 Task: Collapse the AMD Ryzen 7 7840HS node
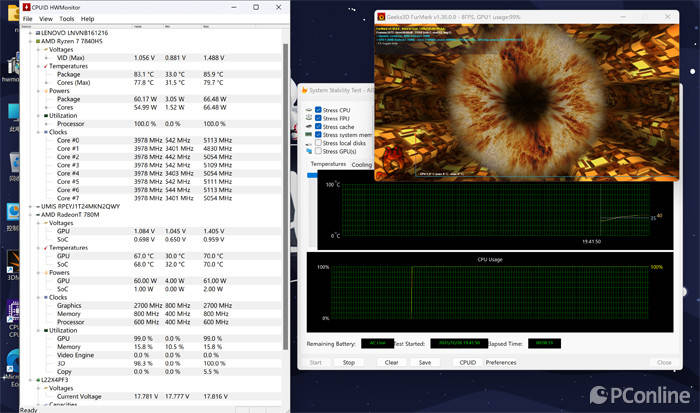click(30, 41)
